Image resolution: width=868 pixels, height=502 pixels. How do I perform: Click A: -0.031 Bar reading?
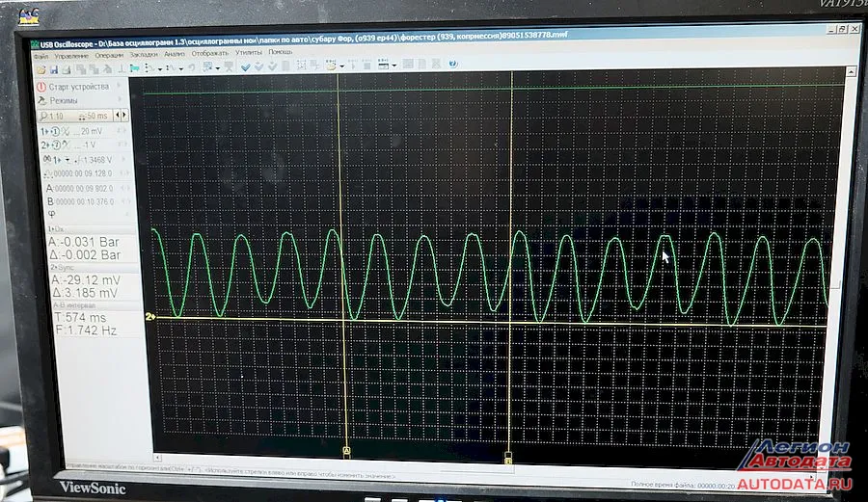point(84,242)
